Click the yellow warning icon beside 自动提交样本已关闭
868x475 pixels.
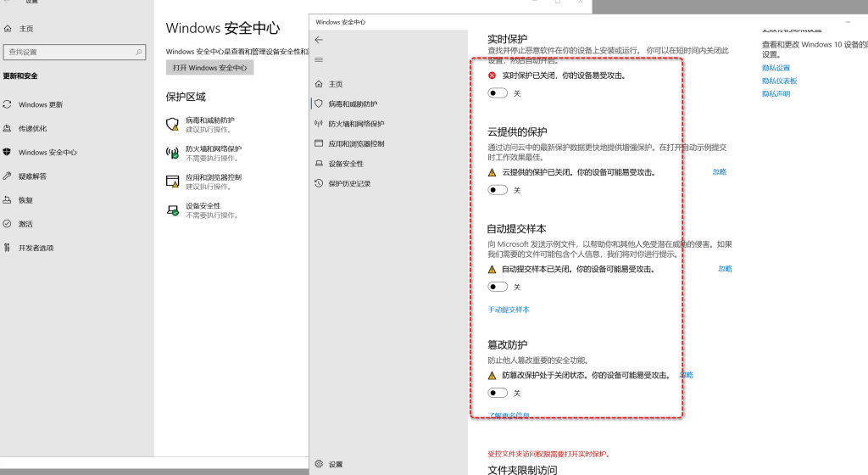(x=492, y=270)
